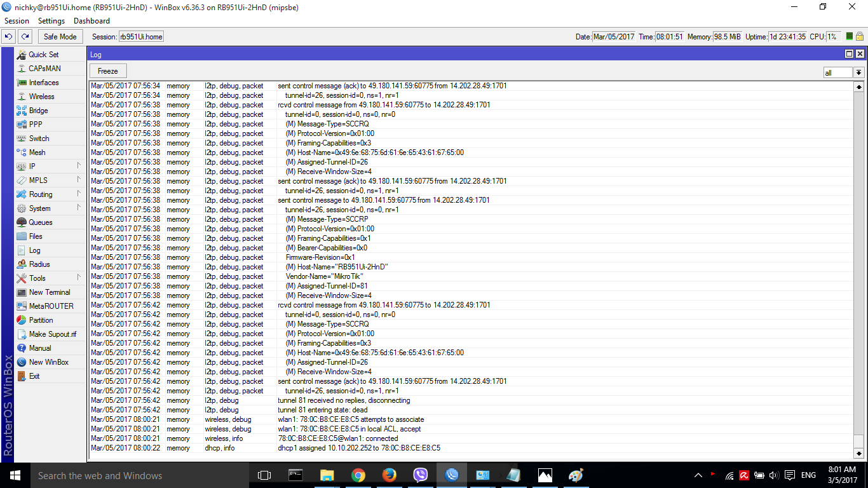Maximize the Log window inside WinBox
Viewport: 868px width, 488px height.
click(849, 55)
